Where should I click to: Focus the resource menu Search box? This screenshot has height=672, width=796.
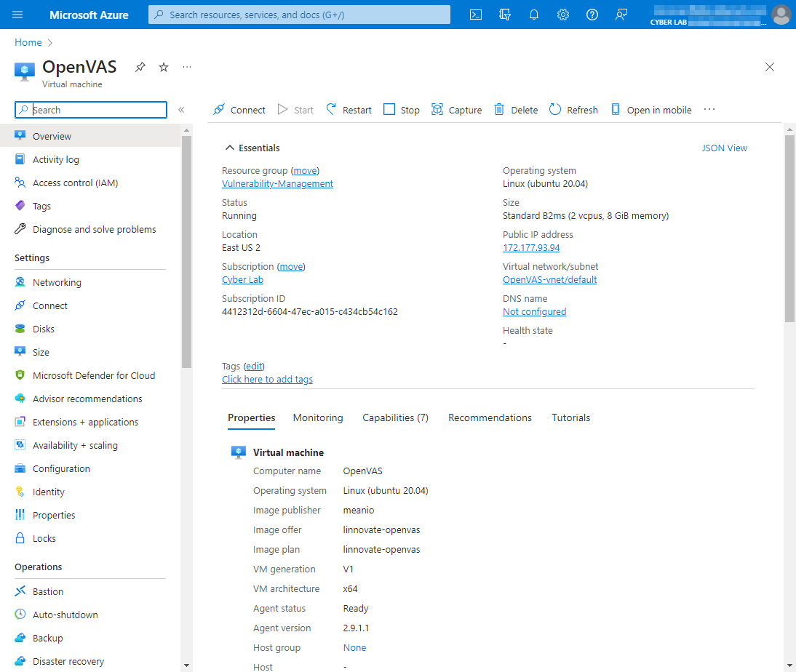click(91, 110)
